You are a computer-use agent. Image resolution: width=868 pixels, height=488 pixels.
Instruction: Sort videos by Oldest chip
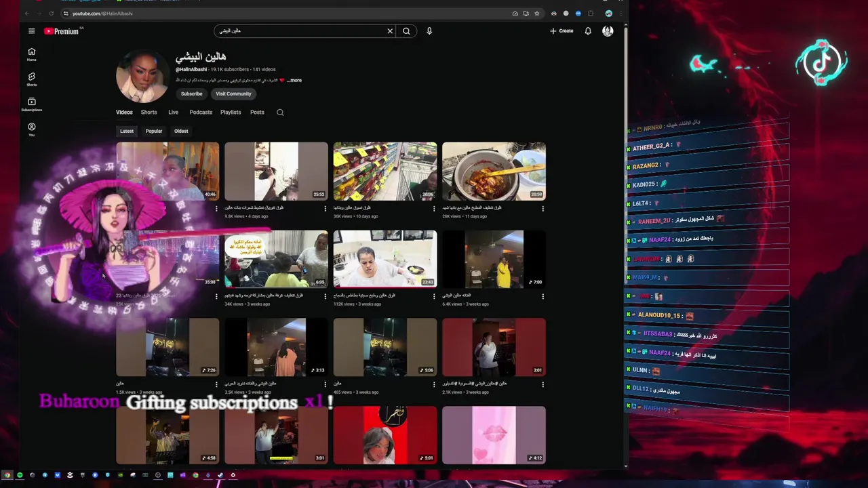coord(181,131)
